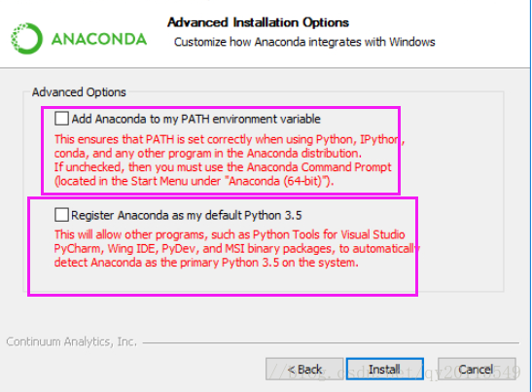This screenshot has width=532, height=392.
Task: Click the "Add Anaconda to my PATH environment variable" label
Action: [195, 119]
